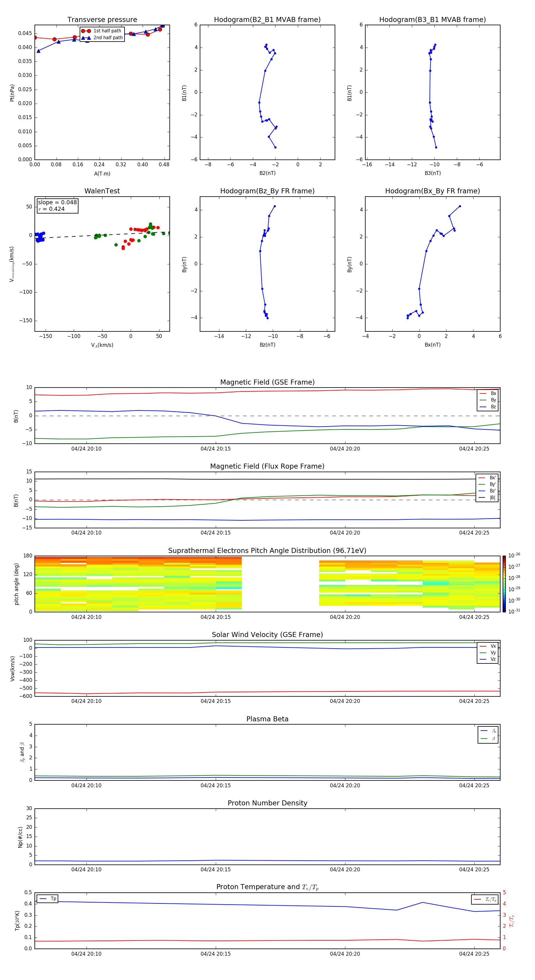Click the 10^-31 colorbar tick label
Viewport: 535px width, 980px height.
514,611
